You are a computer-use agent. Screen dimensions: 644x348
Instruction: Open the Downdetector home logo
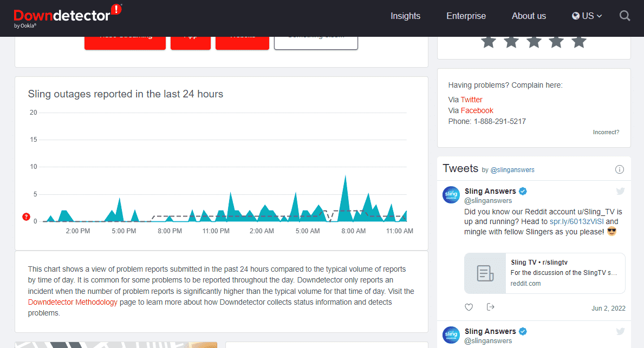pyautogui.click(x=68, y=16)
